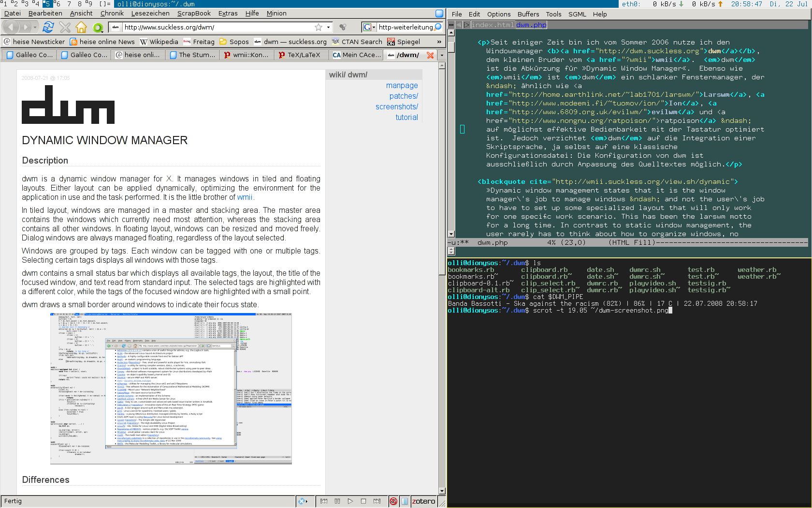Open the CTAN Search bookmark
Screen dimensions: 812x508
click(357, 42)
